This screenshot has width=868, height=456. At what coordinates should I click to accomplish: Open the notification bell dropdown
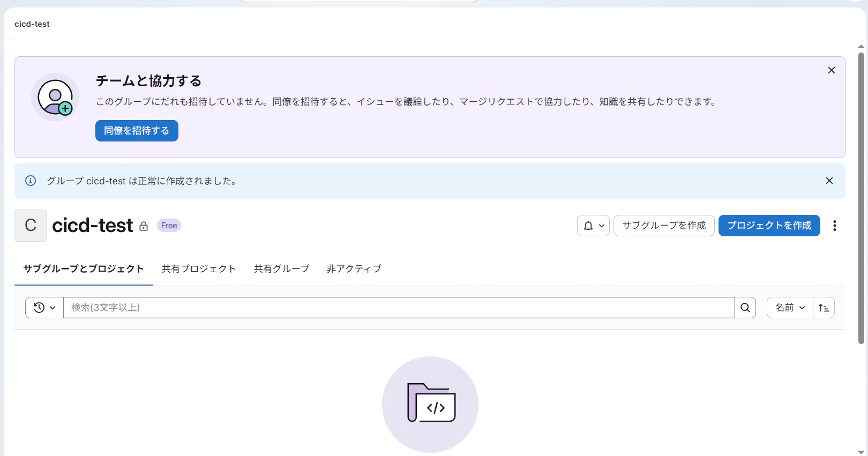click(593, 226)
